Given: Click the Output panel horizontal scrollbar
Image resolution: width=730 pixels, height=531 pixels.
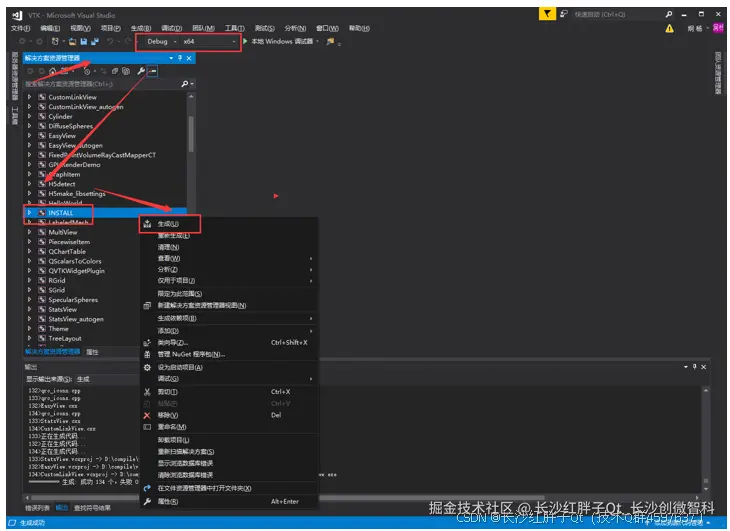Looking at the screenshot, I should 361,497.
